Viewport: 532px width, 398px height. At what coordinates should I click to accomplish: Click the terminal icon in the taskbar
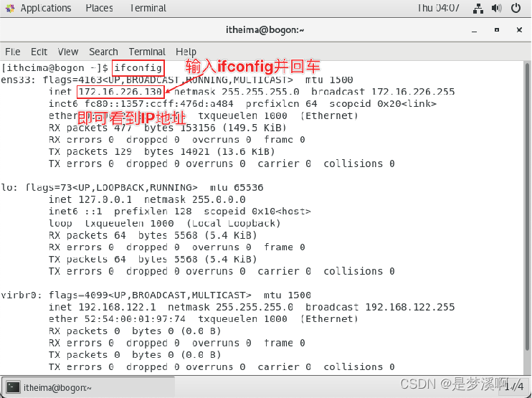pos(13,387)
